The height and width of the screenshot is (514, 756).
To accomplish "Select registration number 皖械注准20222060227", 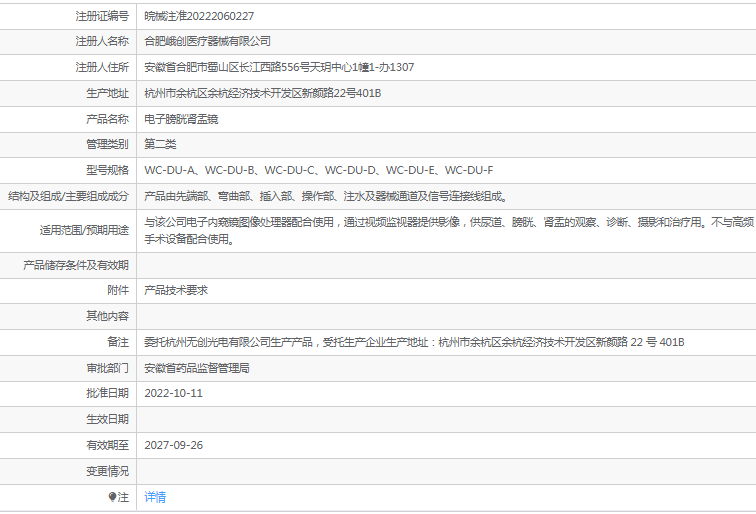I will (x=199, y=16).
